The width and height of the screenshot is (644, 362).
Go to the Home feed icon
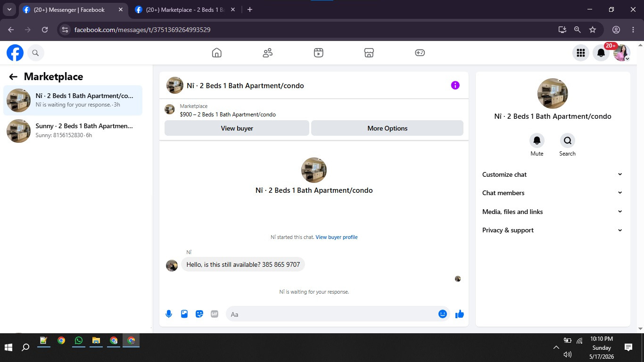coord(217,53)
